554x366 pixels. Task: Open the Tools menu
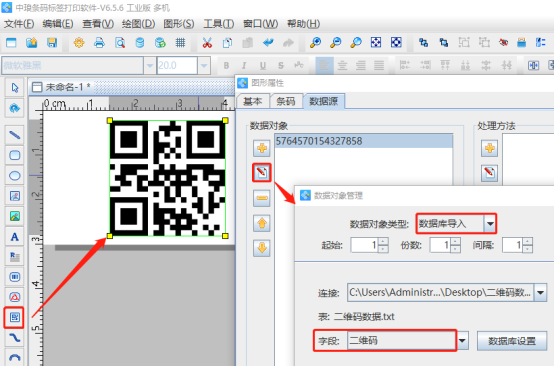(x=218, y=24)
